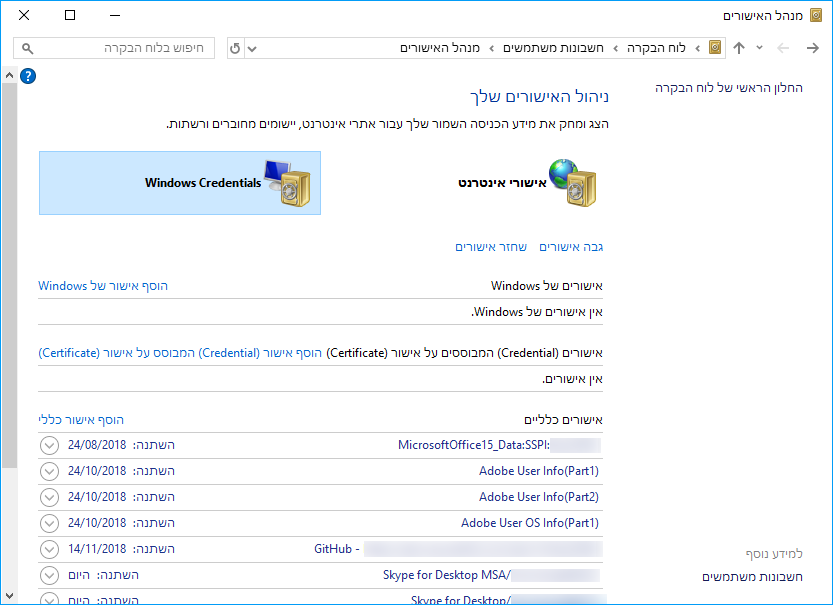Click the search magnifier icon
The height and width of the screenshot is (605, 833).
point(28,49)
